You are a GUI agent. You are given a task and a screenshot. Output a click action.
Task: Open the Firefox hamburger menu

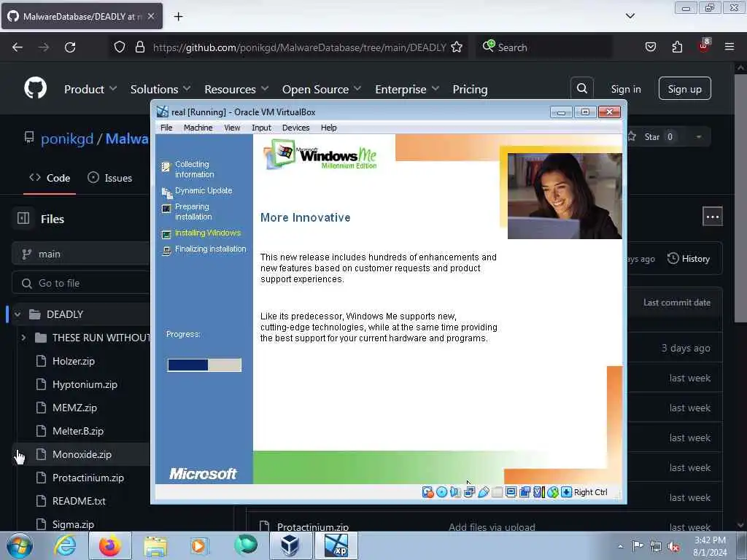(x=729, y=47)
